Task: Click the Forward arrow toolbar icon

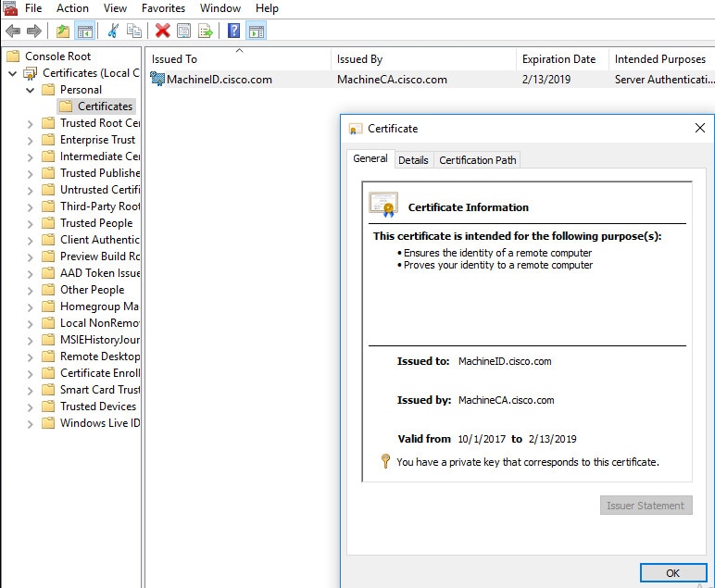Action: pos(34,31)
